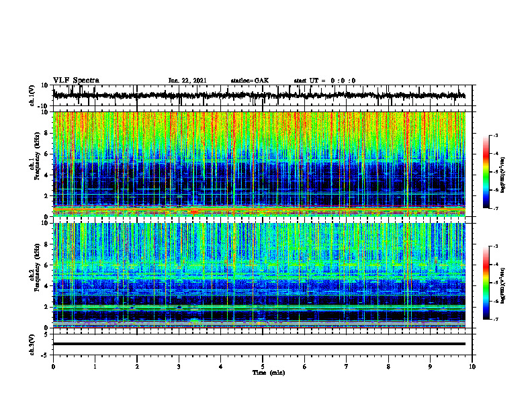Click the time axis tick label "0"

pos(53,367)
